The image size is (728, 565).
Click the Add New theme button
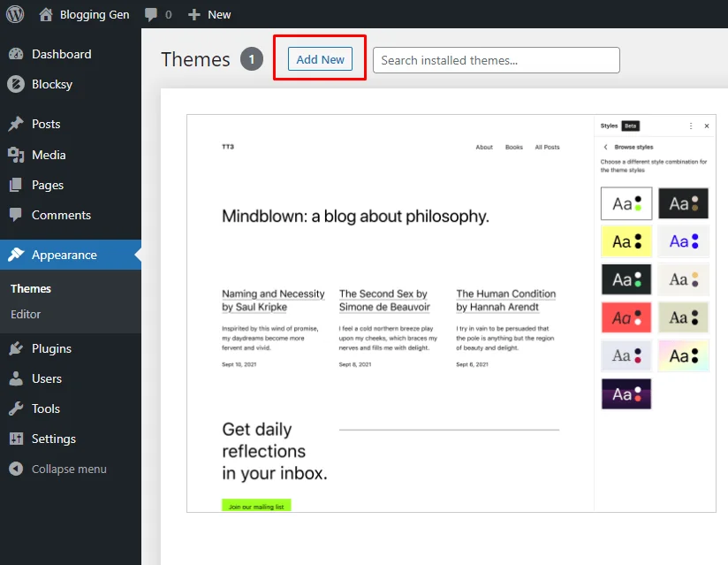pyautogui.click(x=320, y=59)
